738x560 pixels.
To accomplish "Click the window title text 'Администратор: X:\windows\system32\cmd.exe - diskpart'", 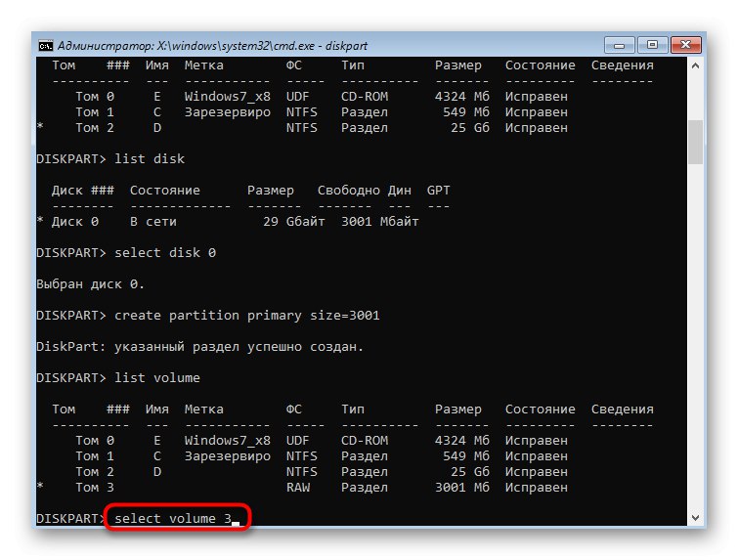I will coord(212,46).
